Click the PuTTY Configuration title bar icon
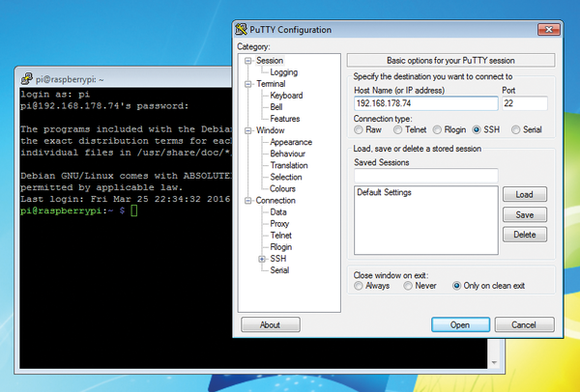Viewport: 580px width, 392px height. click(x=242, y=29)
